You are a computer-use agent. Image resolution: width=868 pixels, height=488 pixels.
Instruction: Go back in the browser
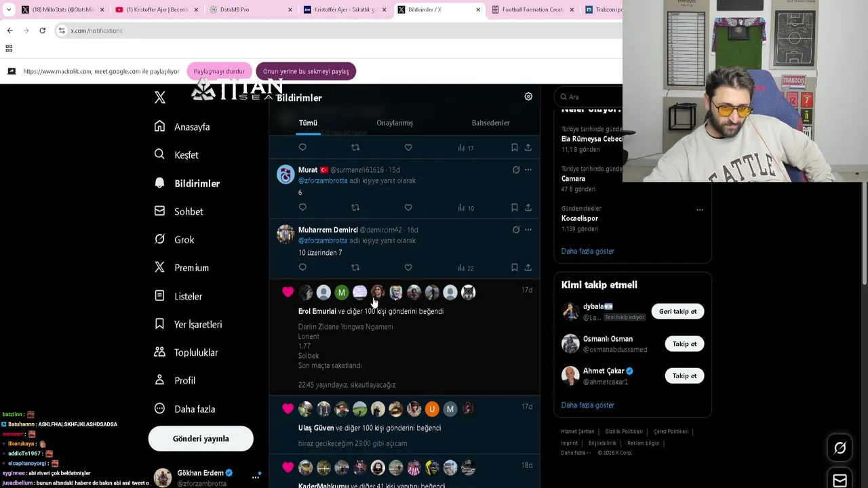click(9, 30)
